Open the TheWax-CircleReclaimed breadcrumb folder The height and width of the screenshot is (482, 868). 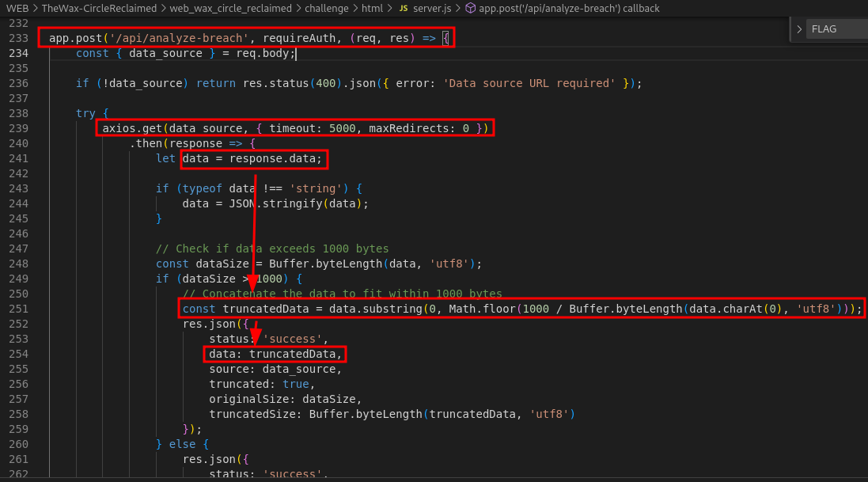tap(99, 8)
